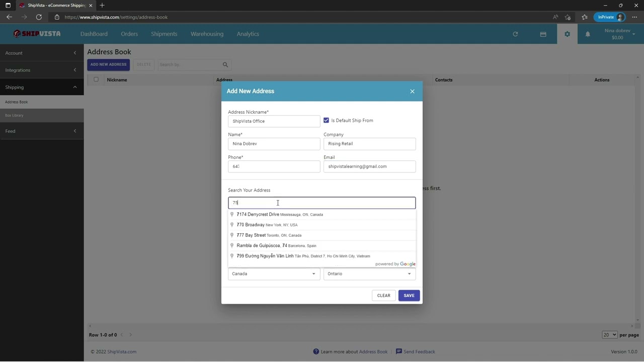Choose 799 Đường Nguyễn Văn Linh suggestion
The width and height of the screenshot is (644, 362).
(322, 256)
